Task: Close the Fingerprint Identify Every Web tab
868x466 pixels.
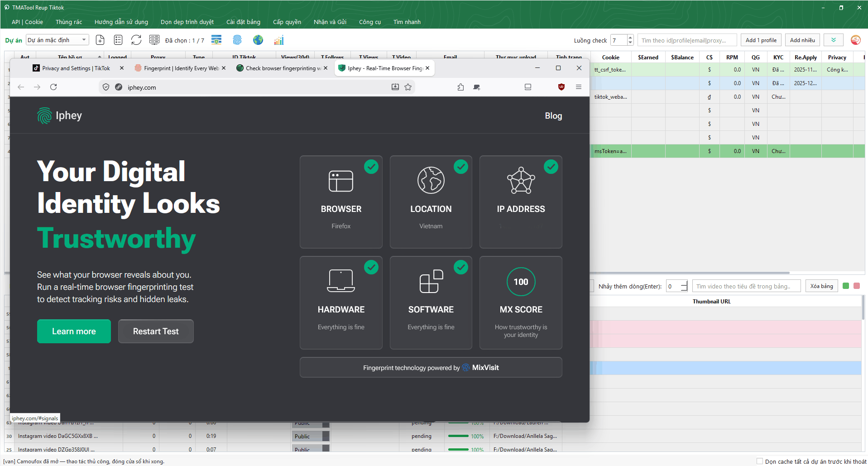Action: [x=224, y=68]
